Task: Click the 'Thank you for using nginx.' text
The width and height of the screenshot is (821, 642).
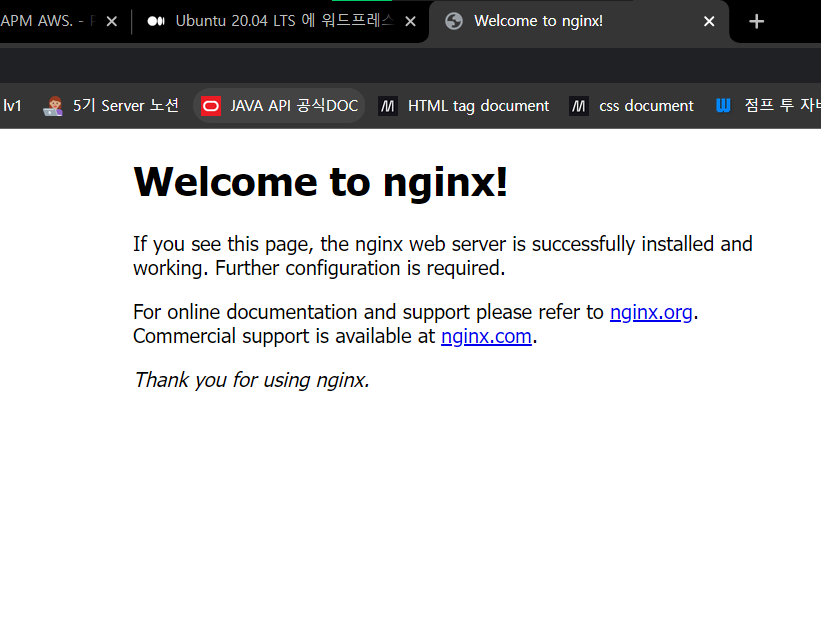Action: click(252, 380)
